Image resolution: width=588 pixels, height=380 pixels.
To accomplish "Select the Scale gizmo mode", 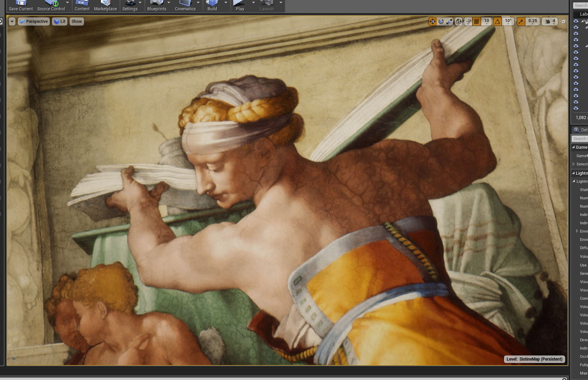I will pos(449,21).
